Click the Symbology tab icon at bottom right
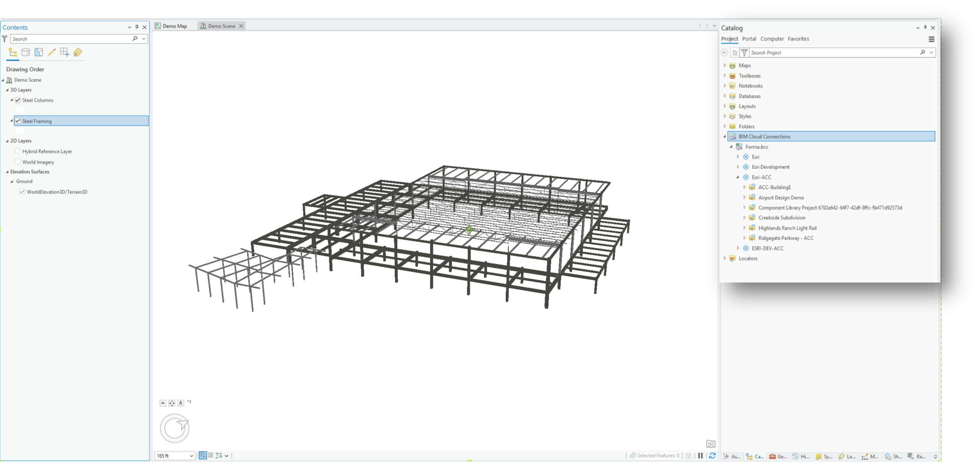The height and width of the screenshot is (462, 980). (823, 456)
